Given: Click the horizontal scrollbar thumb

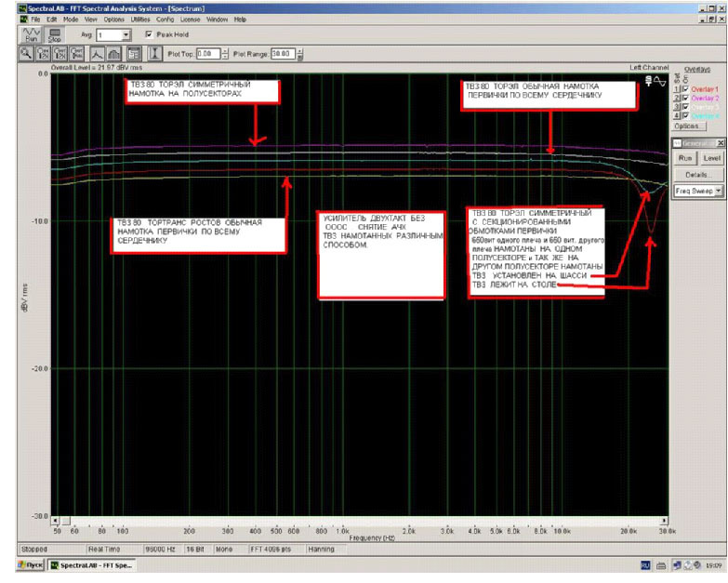Looking at the screenshot, I should [x=65, y=521].
